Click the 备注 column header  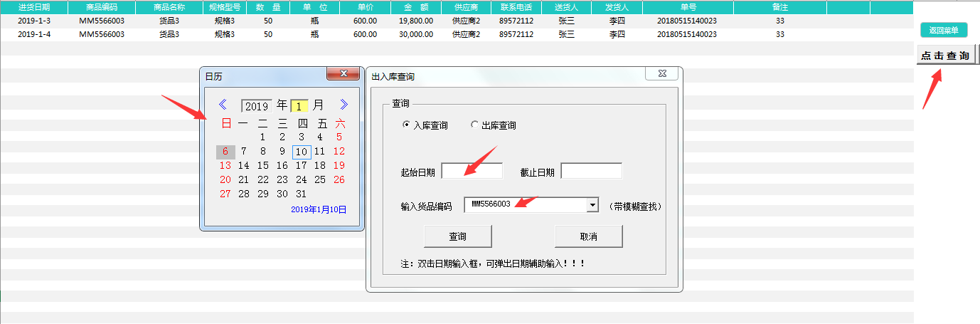(x=780, y=7)
